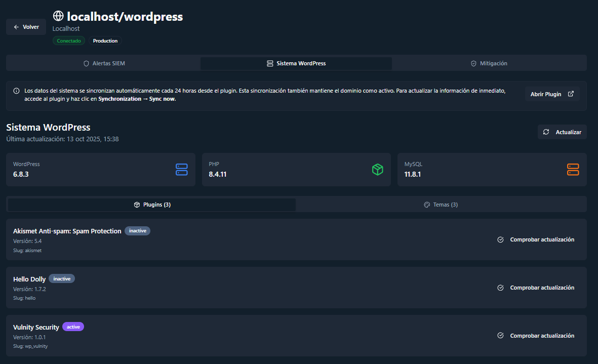Click the shield icon on Alertas SIEM tab
Image resolution: width=598 pixels, height=364 pixels.
pos(86,64)
